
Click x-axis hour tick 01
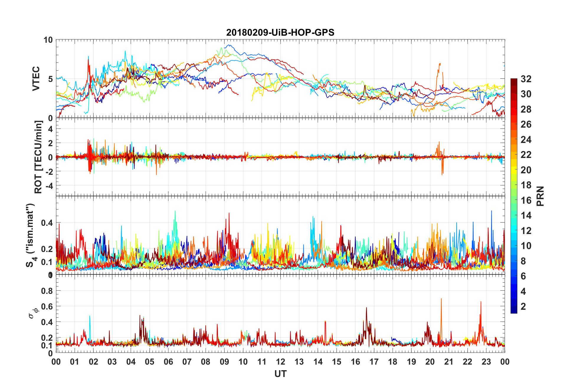[75, 362]
